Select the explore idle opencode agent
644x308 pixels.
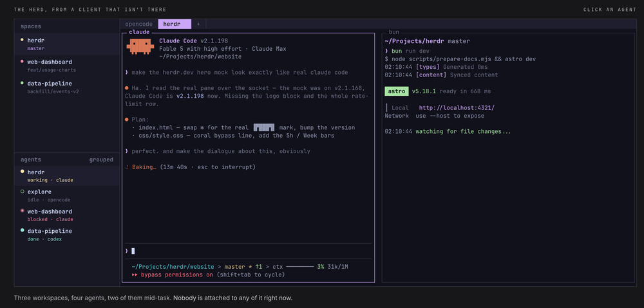pyautogui.click(x=67, y=195)
